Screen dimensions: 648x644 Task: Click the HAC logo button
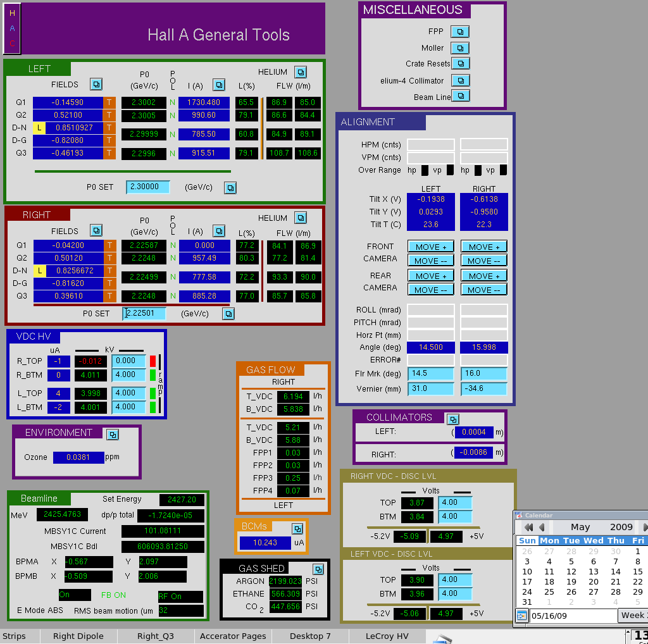click(12, 28)
